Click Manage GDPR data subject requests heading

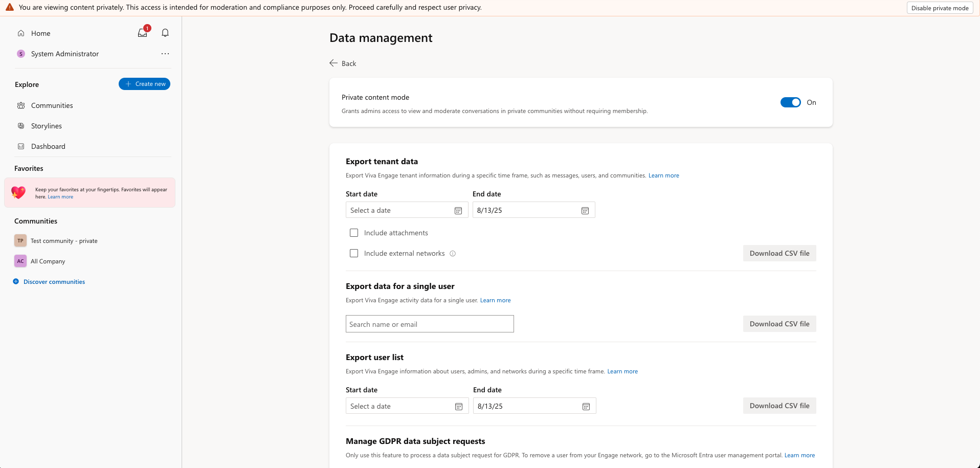coord(415,441)
